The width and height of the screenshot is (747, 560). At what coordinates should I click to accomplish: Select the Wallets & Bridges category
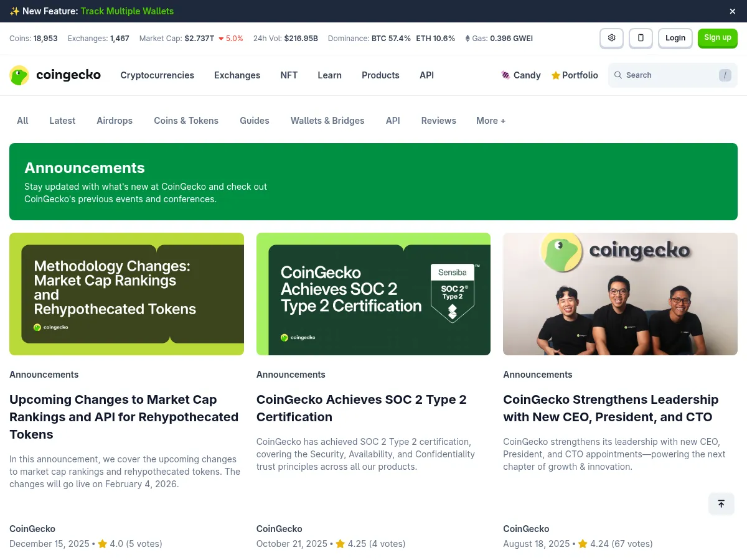pos(327,120)
